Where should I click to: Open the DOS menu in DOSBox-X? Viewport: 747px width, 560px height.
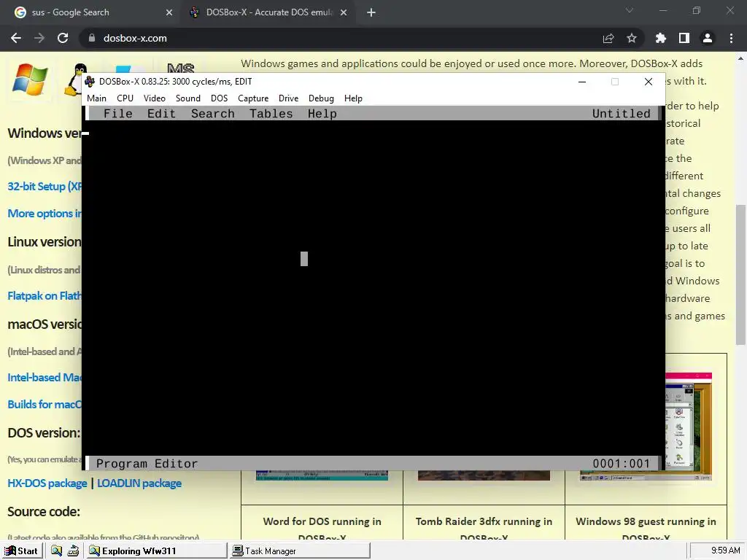coord(219,98)
